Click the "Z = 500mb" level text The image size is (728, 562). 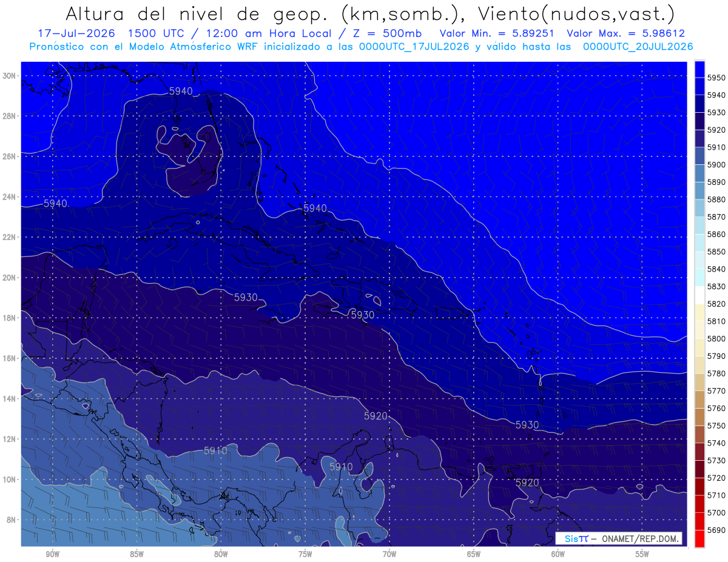(x=385, y=33)
